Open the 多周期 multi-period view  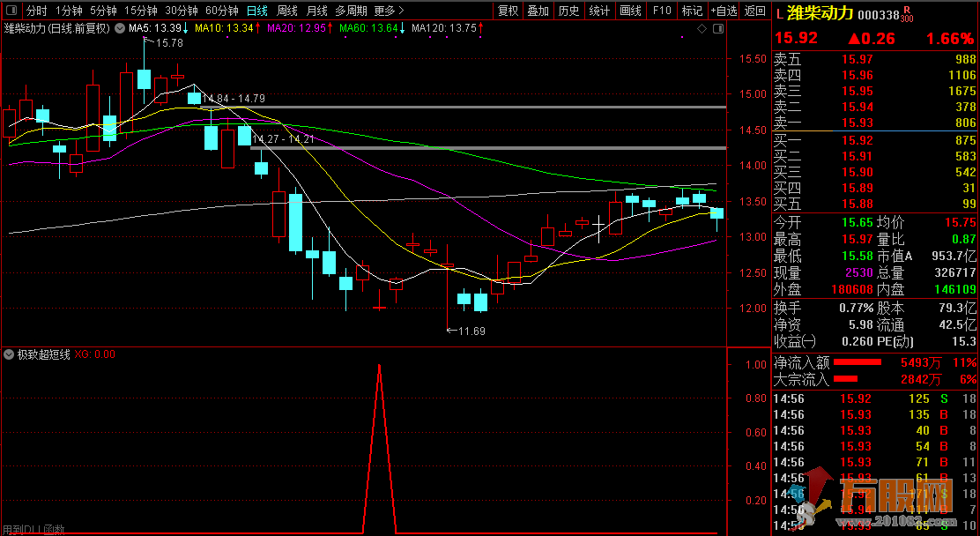coord(351,11)
